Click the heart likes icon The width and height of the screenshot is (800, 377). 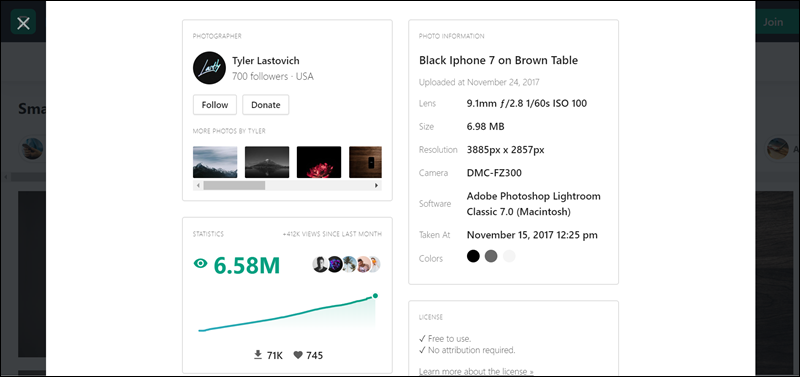(298, 355)
